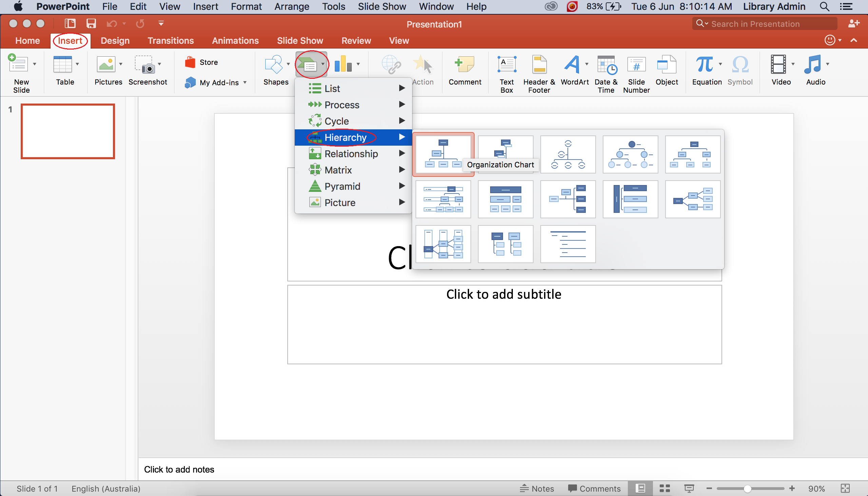Switch to the Design ribbon tab
868x496 pixels.
115,40
